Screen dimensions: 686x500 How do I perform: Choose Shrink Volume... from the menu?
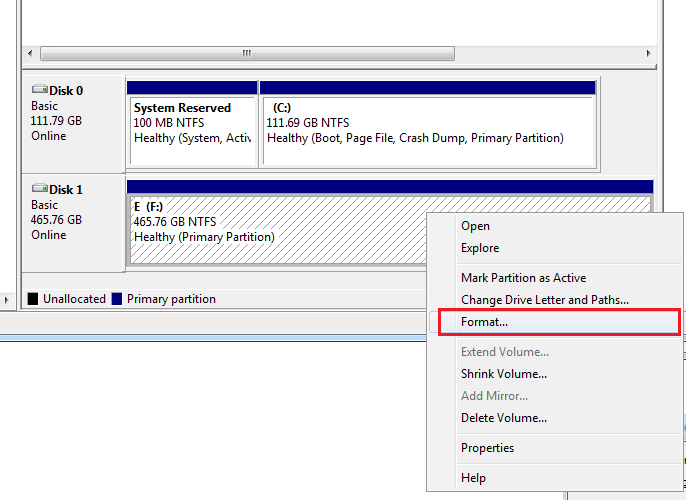[503, 374]
